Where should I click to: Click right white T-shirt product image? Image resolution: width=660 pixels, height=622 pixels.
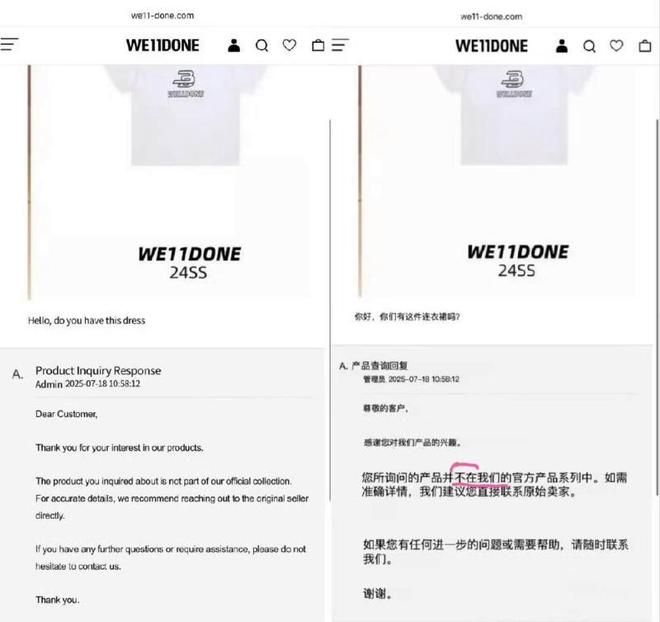click(514, 115)
